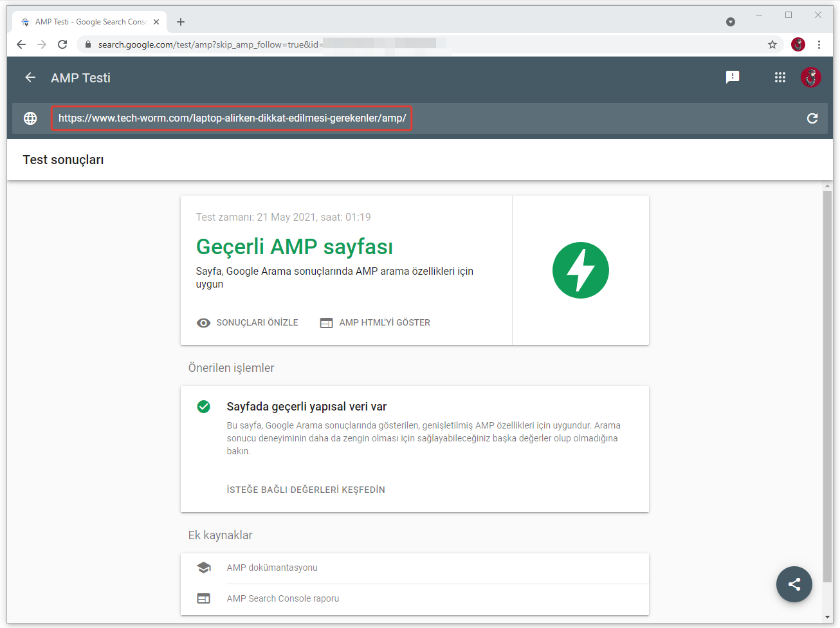Image resolution: width=840 pixels, height=628 pixels.
Task: Open a new browser tab
Action: (x=181, y=22)
